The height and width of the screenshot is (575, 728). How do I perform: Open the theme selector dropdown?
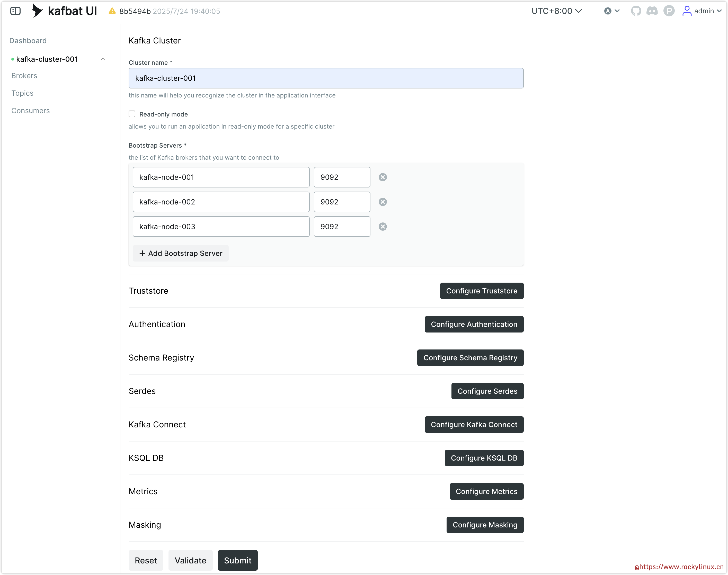611,11
